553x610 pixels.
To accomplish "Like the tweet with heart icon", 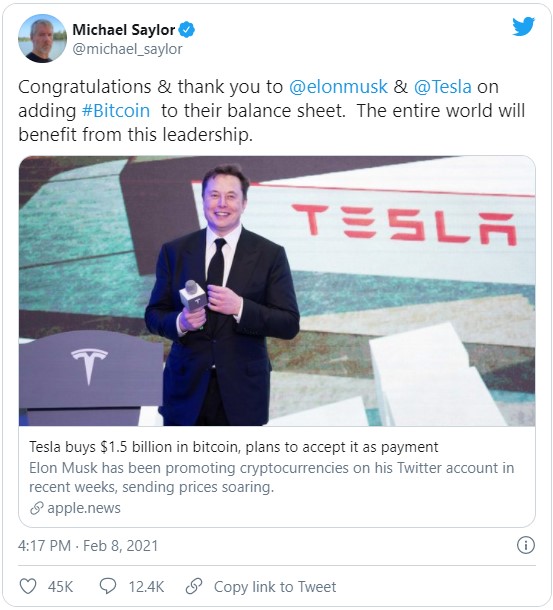I will coord(28,586).
